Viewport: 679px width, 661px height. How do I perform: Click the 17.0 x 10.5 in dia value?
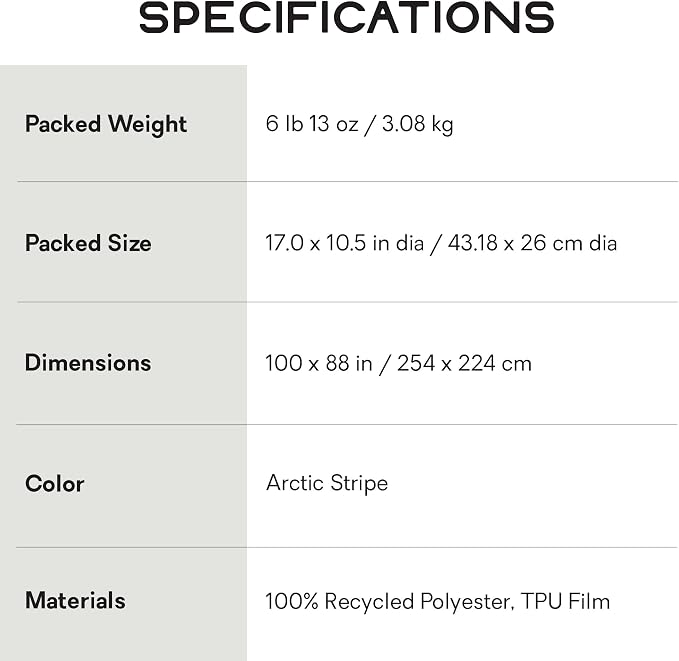coord(344,243)
